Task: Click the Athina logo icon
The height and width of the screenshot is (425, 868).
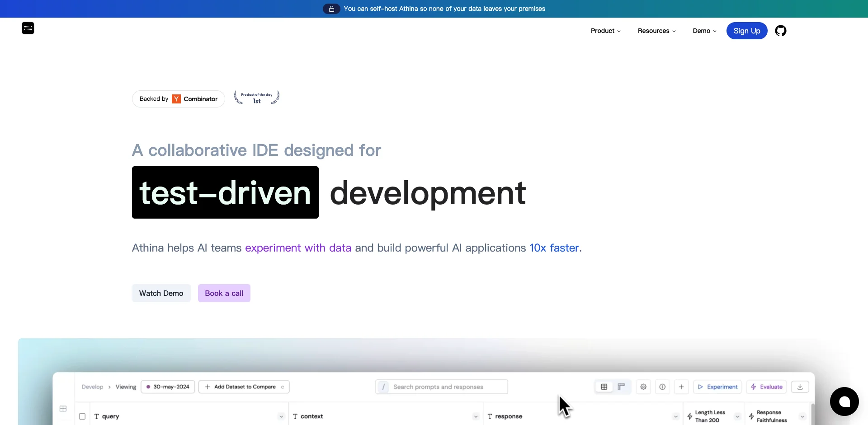Action: coord(28,28)
